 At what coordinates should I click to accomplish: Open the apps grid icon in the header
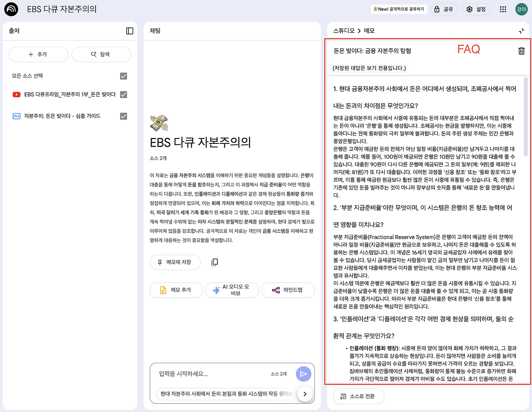point(503,9)
